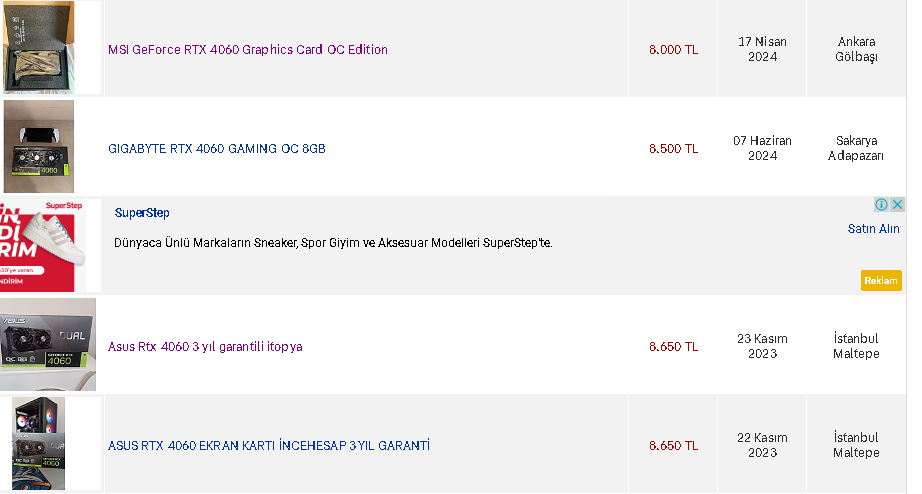
Task: Click the SuperStep sneaker ad image
Action: tap(42, 245)
